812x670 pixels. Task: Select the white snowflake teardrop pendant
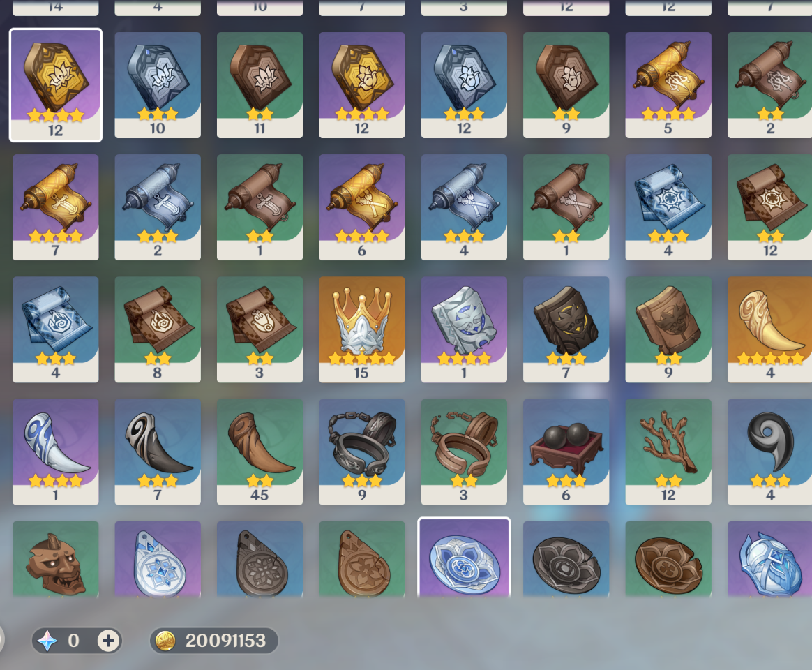[x=158, y=560]
